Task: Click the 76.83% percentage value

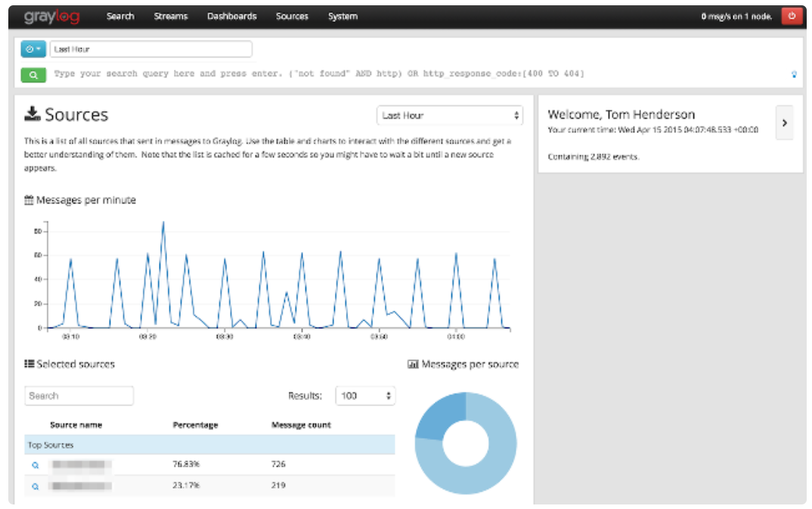Action: coord(186,464)
